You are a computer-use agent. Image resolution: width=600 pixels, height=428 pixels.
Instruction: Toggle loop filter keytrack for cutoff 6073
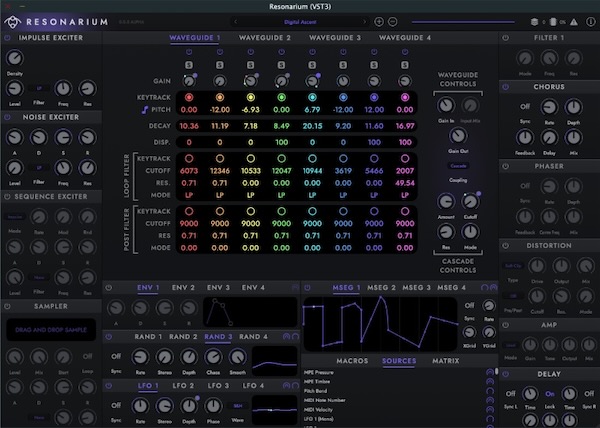tap(189, 158)
